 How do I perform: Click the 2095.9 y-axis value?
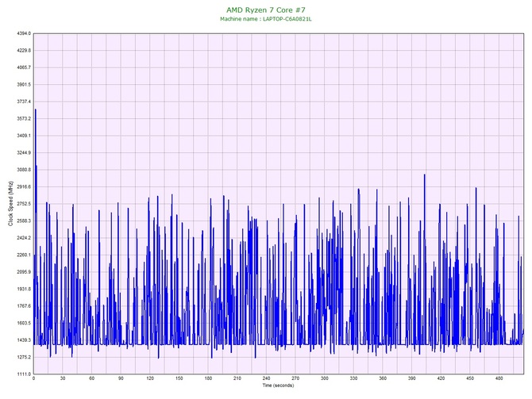(x=24, y=272)
